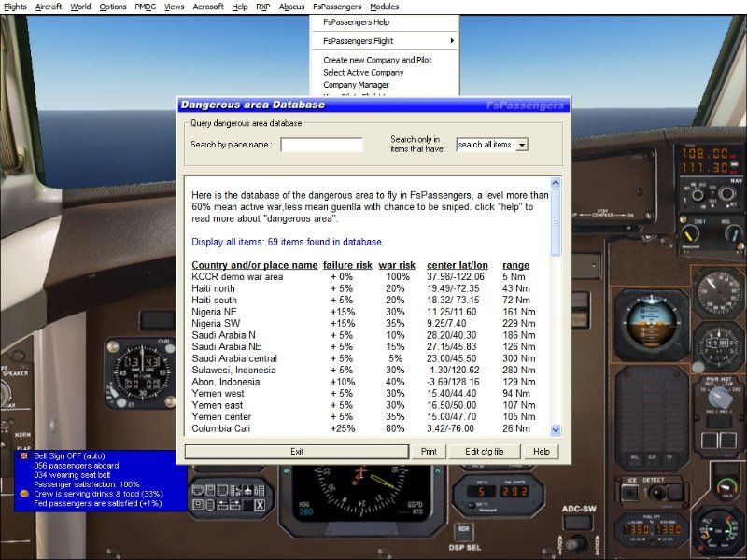Screen dimensions: 747x560
Task: Toggle the ADC-SW switch button
Action: 578,523
